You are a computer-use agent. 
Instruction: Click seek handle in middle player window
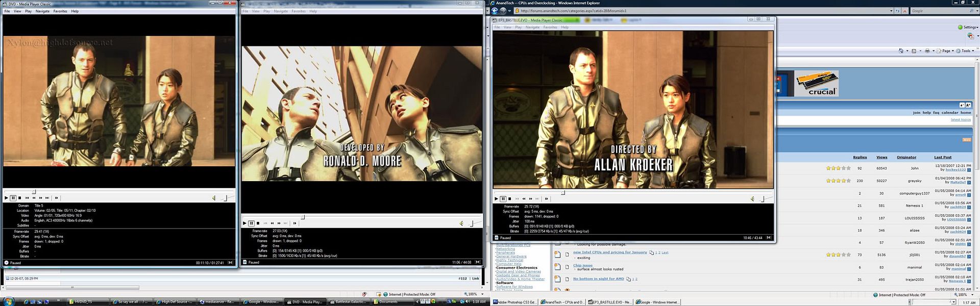[303, 217]
